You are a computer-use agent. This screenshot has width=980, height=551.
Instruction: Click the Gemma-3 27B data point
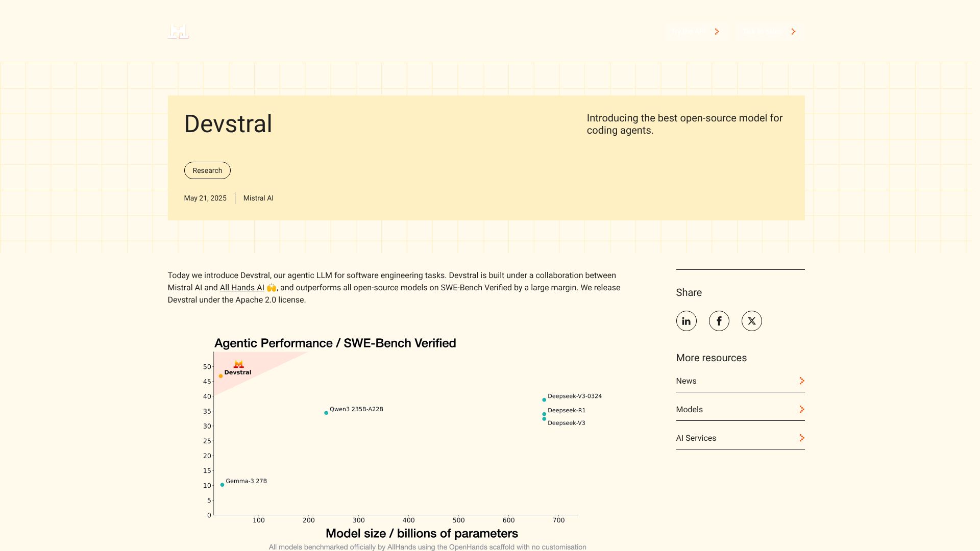tap(222, 485)
